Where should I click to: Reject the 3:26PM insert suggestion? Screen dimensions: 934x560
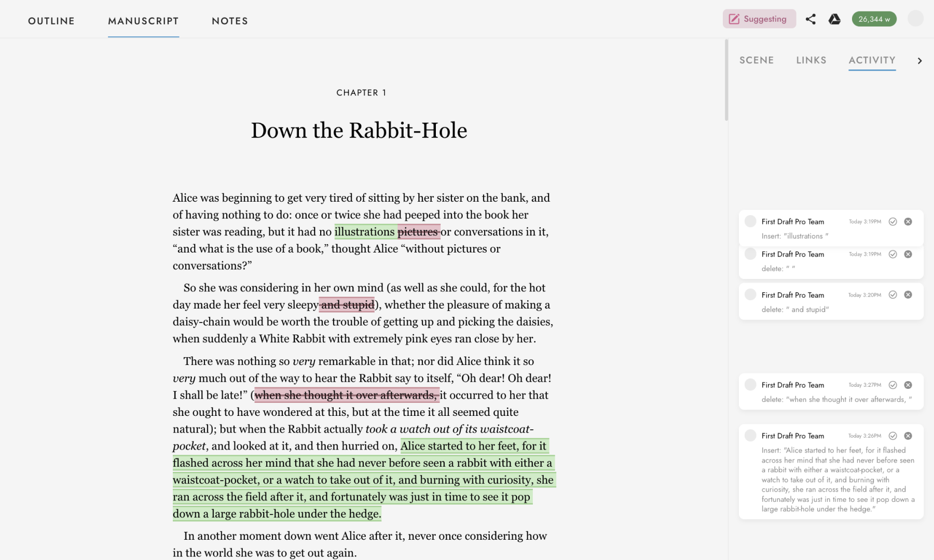point(908,436)
